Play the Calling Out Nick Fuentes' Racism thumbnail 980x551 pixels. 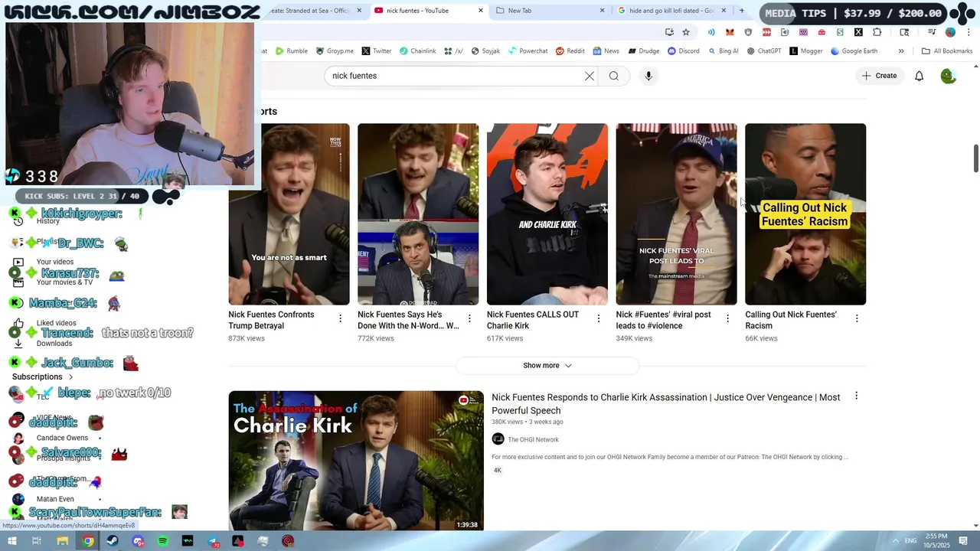pyautogui.click(x=805, y=214)
